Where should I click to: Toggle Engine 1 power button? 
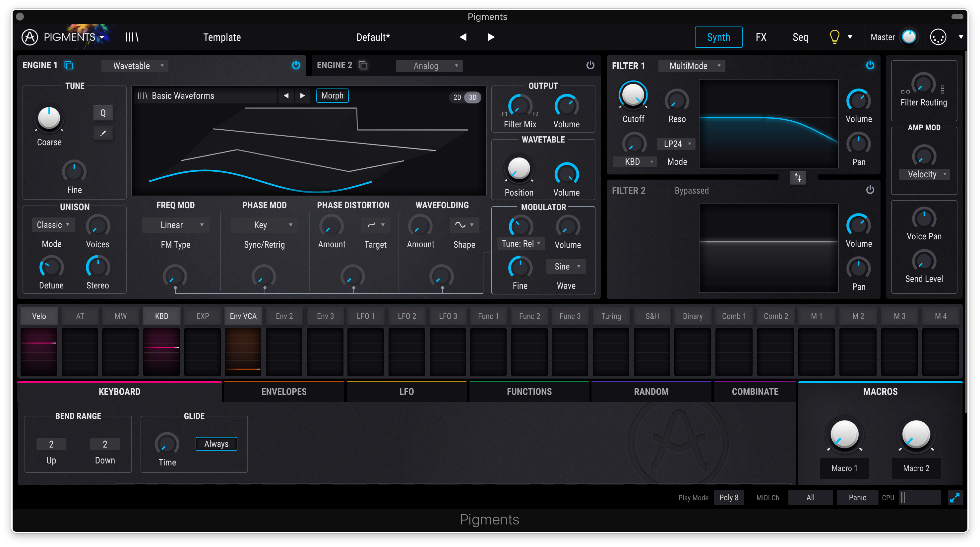pos(296,65)
